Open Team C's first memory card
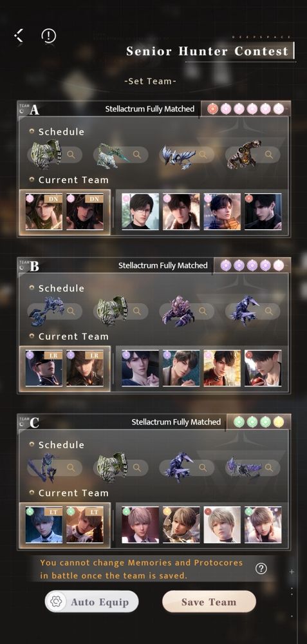The image size is (307, 644). tap(140, 524)
